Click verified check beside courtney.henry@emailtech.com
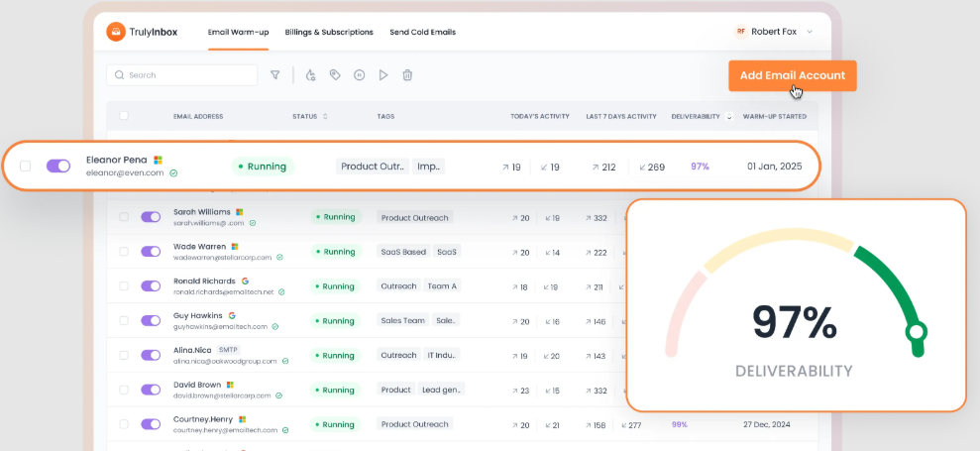The height and width of the screenshot is (451, 980). coord(285,430)
